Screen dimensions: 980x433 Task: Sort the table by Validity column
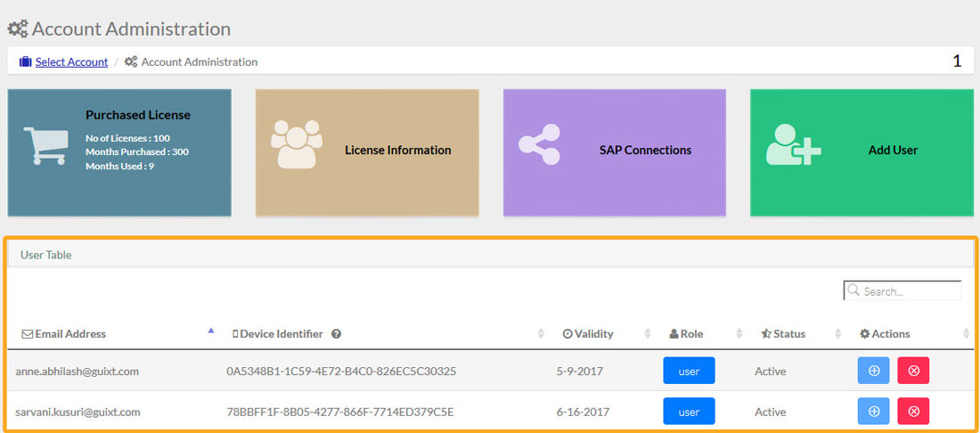coord(594,334)
